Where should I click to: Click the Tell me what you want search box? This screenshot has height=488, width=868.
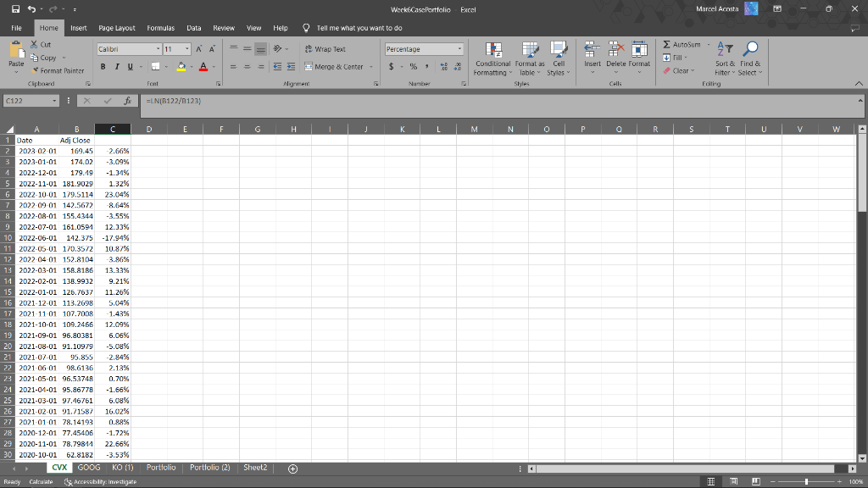359,28
